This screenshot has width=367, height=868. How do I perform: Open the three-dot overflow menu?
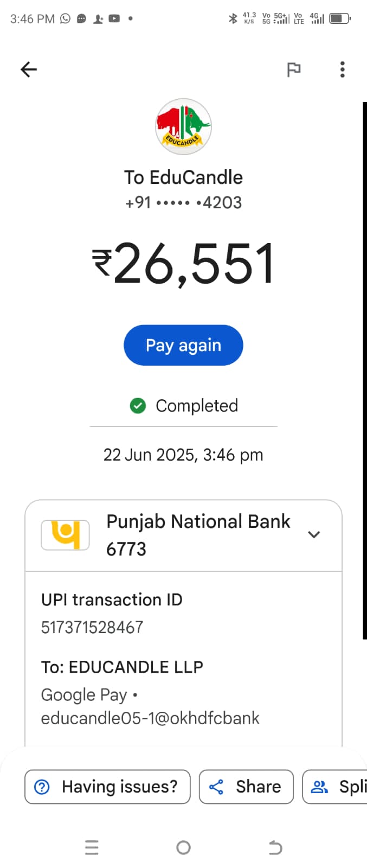click(x=342, y=69)
